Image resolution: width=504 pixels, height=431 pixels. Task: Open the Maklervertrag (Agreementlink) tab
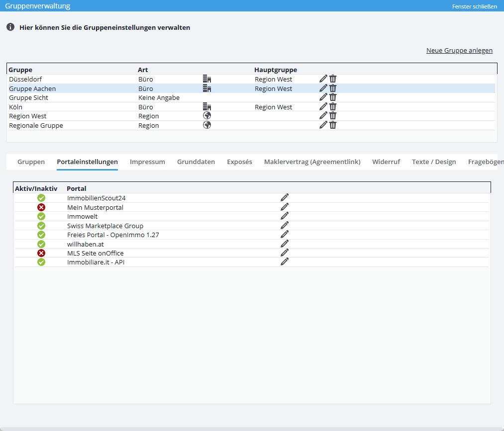tap(312, 162)
